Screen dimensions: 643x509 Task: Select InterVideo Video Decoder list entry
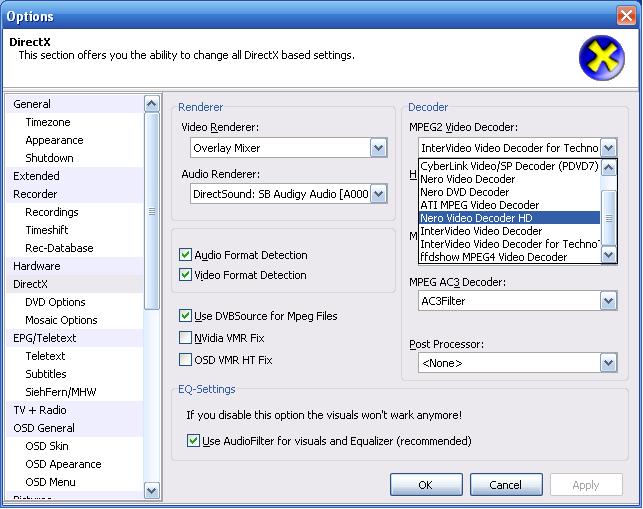click(509, 231)
